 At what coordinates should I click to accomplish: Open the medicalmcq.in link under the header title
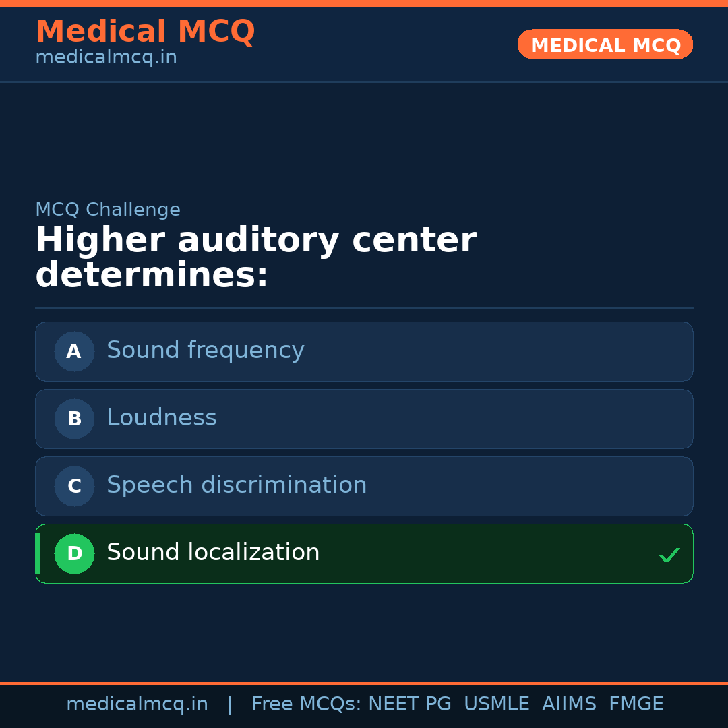[106, 57]
